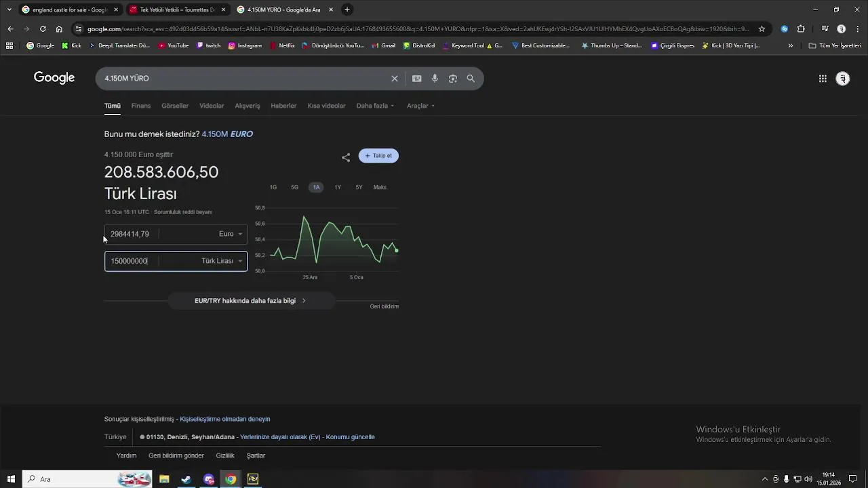
Task: Open Kişiselleştirme olmadan deneyin link
Action: 225,419
